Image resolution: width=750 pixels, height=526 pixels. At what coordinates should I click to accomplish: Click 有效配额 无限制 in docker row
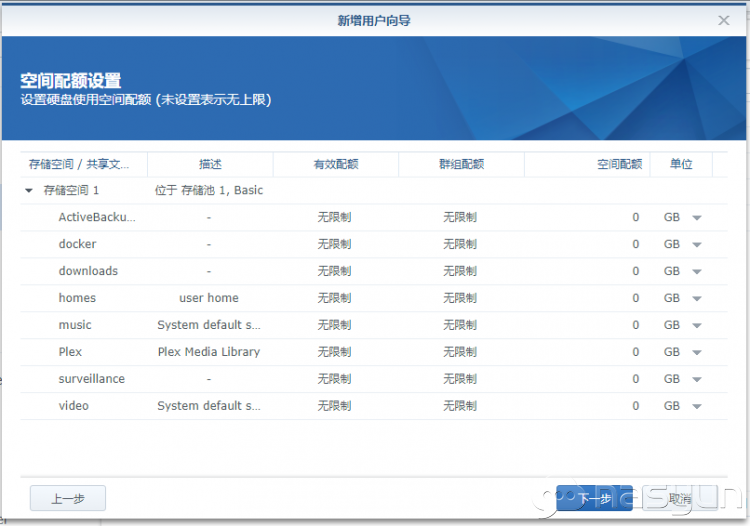click(x=334, y=244)
